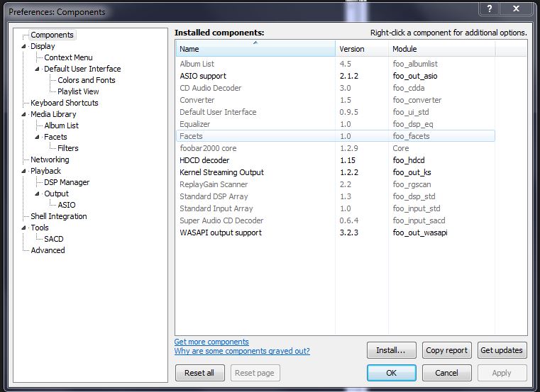Open ASIO settings under Output

67,205
